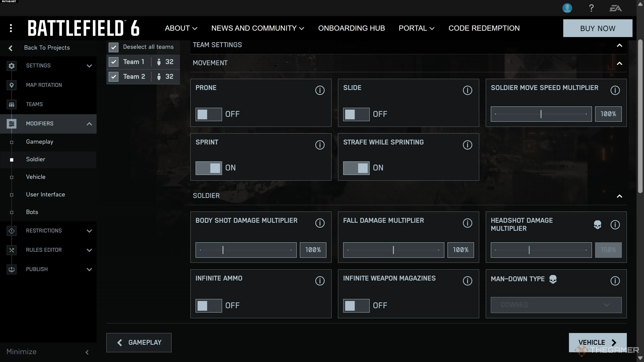Expand the Restrictions sidebar section
The height and width of the screenshot is (362, 644).
[89, 231]
